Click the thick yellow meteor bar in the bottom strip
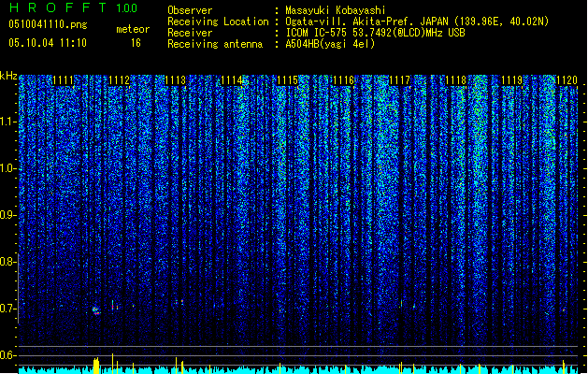This screenshot has height=374, width=588. point(96,366)
